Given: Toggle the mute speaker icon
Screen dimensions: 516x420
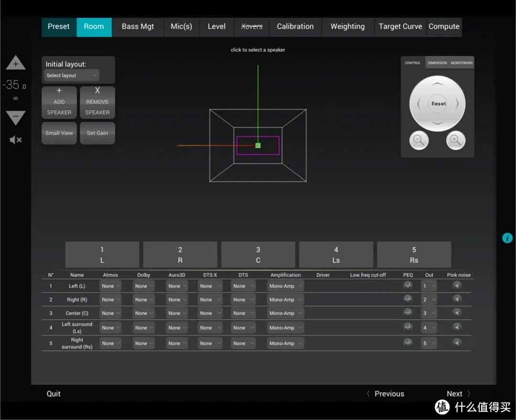Looking at the screenshot, I should click(x=15, y=140).
